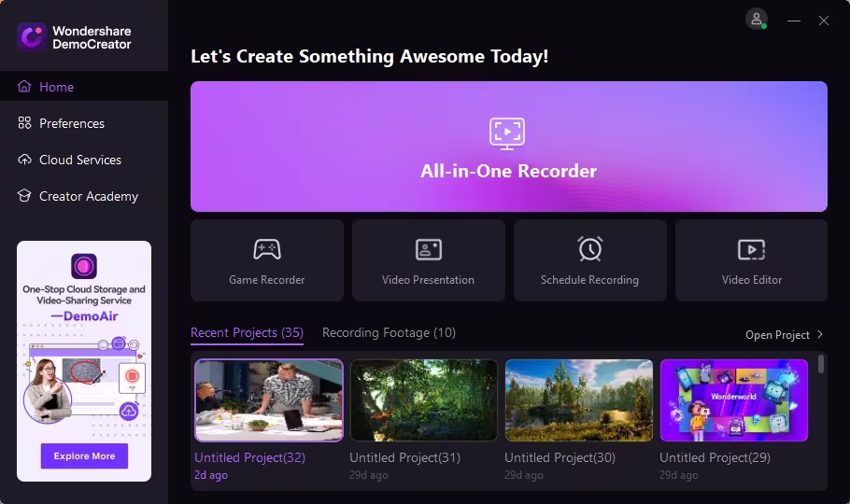850x504 pixels.
Task: Launch the All-in-One Recorder banner
Action: pyautogui.click(x=508, y=147)
